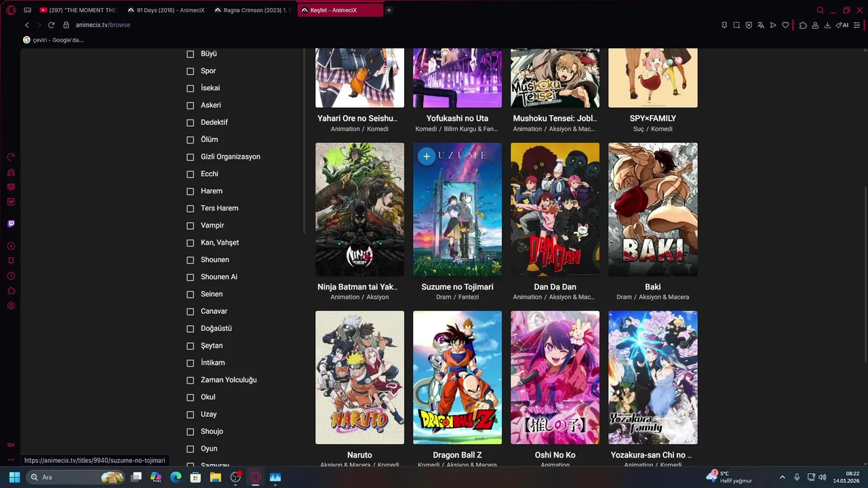Image resolution: width=868 pixels, height=488 pixels.
Task: Click the Oshi No Ko poster thumbnail
Action: pyautogui.click(x=555, y=378)
